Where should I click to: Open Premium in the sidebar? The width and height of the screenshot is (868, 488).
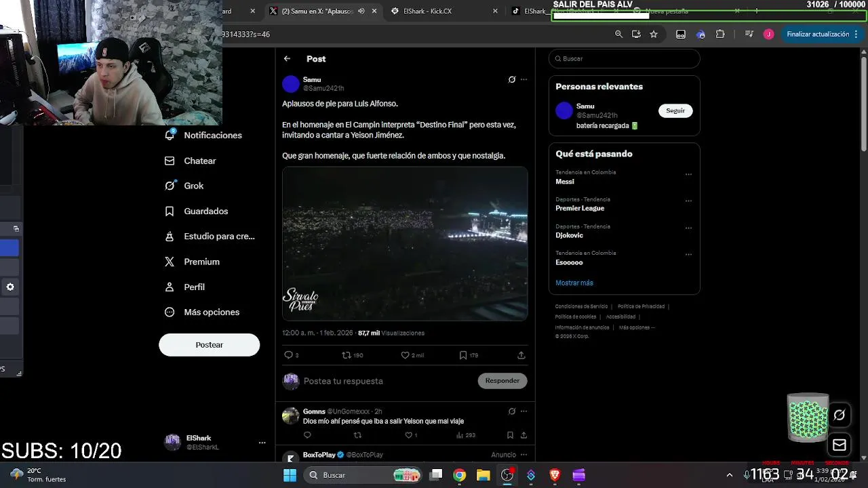pos(193,262)
